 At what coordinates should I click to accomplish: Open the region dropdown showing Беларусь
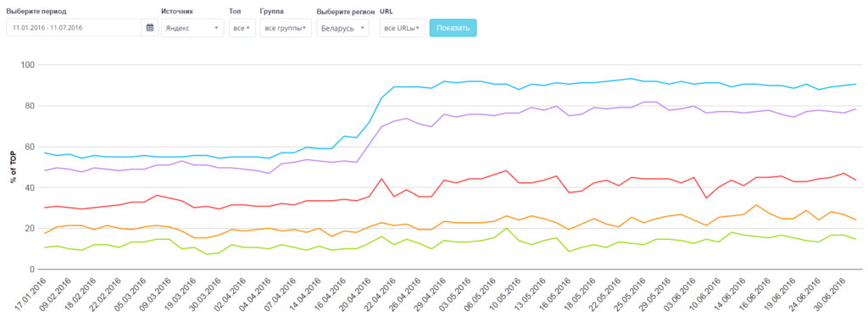342,28
